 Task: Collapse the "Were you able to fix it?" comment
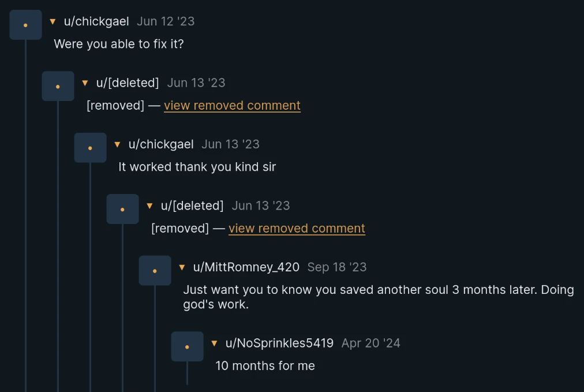[53, 21]
